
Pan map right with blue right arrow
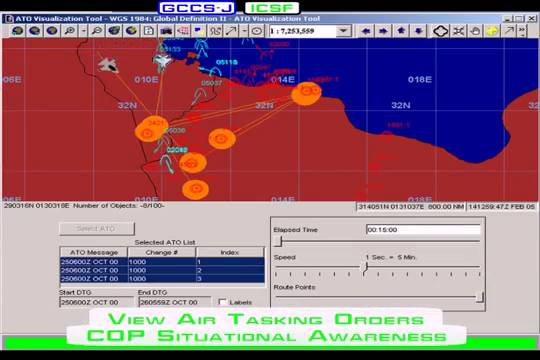[383, 31]
